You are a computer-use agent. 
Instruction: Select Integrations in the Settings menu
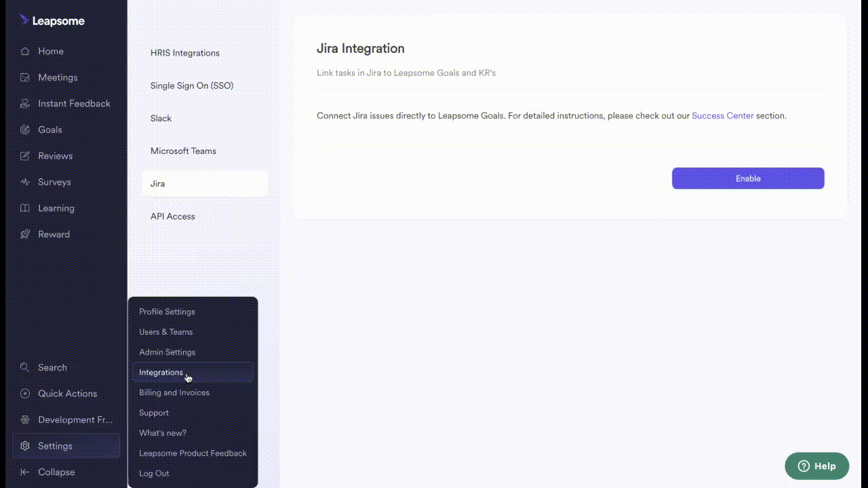(161, 372)
